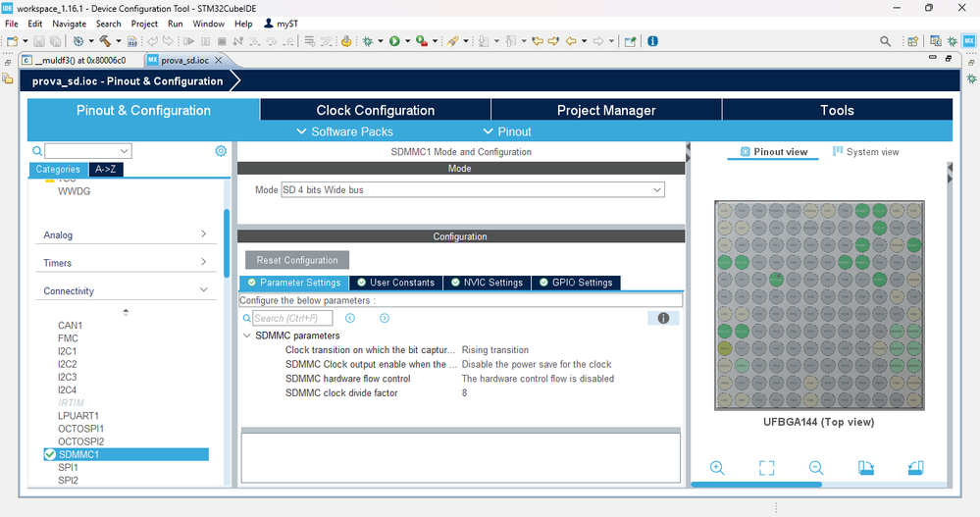Click the Reset Configuration button

coord(297,260)
